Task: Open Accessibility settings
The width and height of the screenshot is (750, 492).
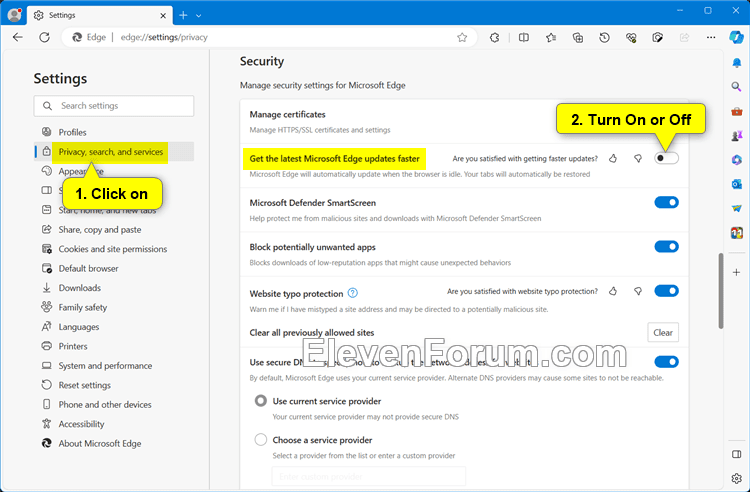Action: pos(114,424)
